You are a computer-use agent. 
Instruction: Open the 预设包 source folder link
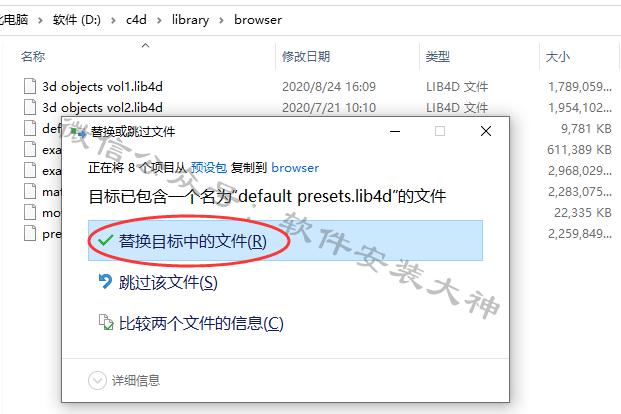click(209, 168)
